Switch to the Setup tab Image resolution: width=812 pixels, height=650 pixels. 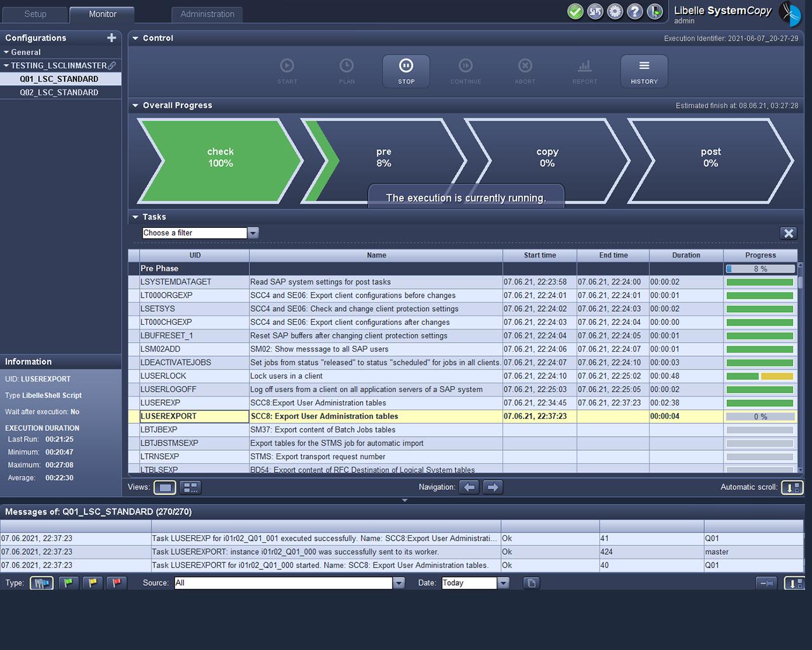click(36, 14)
